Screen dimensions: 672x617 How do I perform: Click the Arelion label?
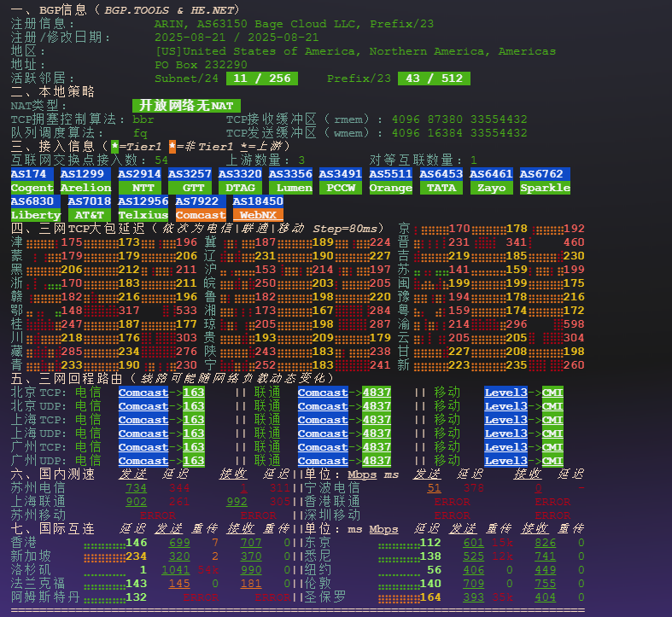85,188
